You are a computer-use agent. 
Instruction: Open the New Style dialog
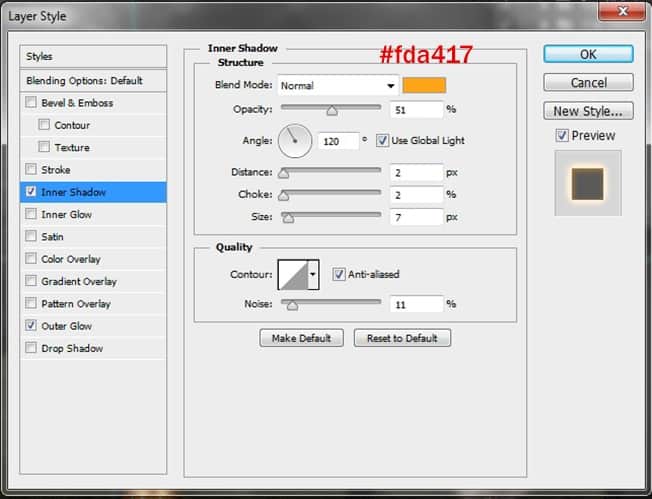click(x=588, y=111)
